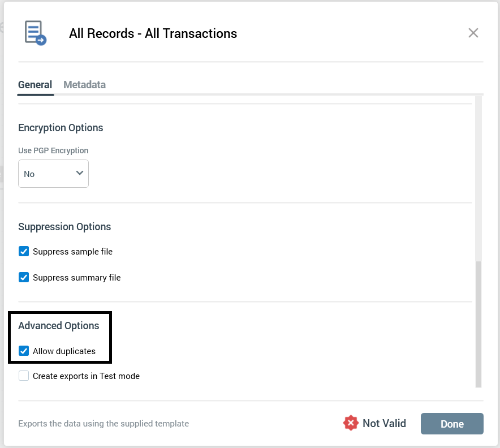Click the Suppression Options section heading
This screenshot has height=448, width=500.
coord(64,227)
